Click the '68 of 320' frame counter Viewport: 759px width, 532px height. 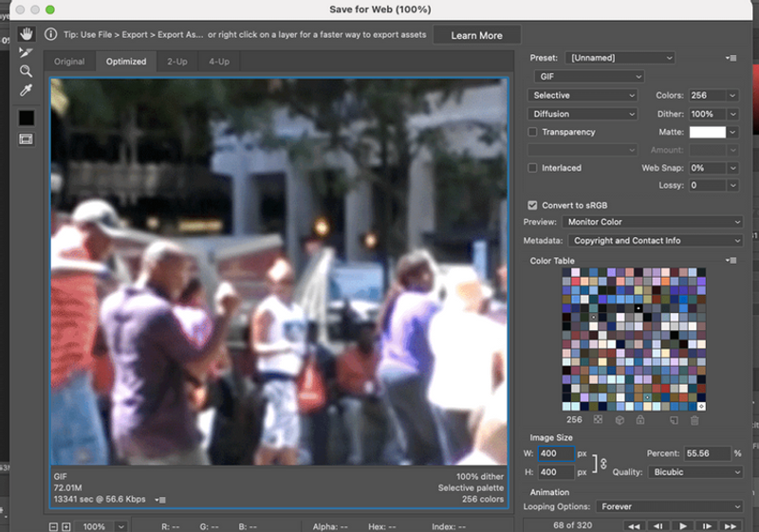tap(573, 525)
